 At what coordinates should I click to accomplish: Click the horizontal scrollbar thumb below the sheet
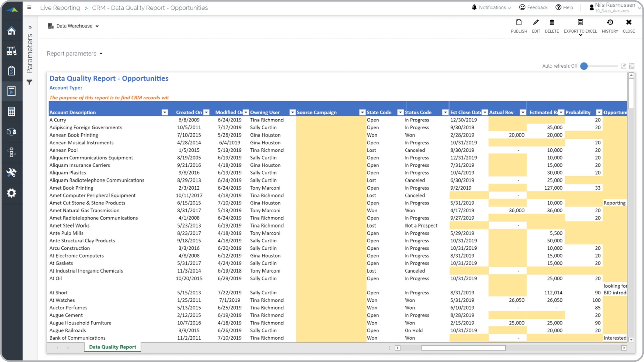pyautogui.click(x=463, y=348)
